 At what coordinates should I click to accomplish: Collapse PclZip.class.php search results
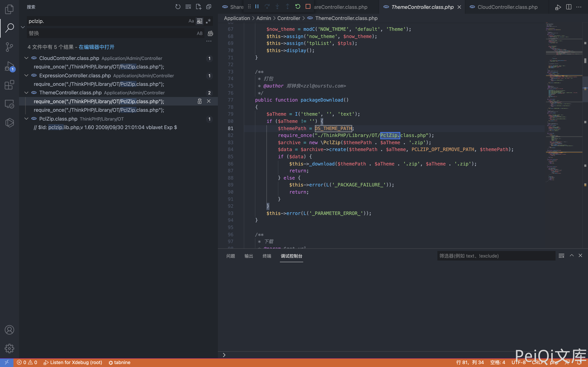pos(26,119)
